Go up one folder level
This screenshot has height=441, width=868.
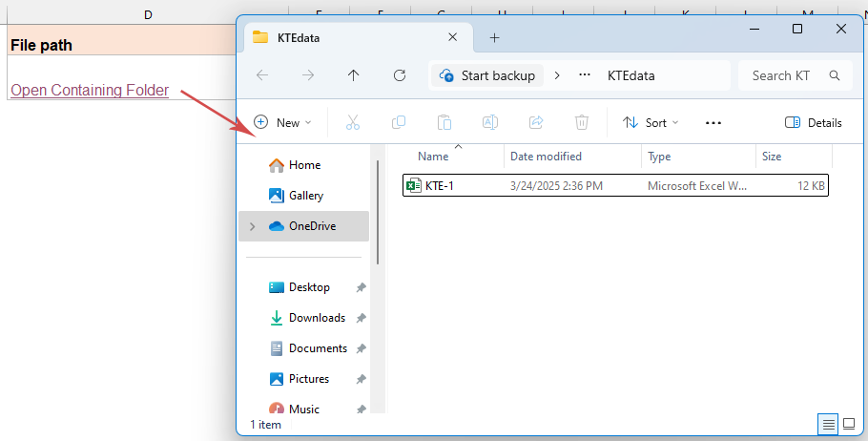pos(354,75)
